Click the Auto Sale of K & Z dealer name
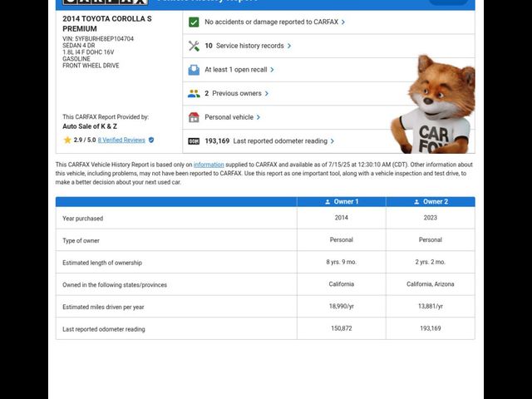532x399 pixels. (90, 126)
